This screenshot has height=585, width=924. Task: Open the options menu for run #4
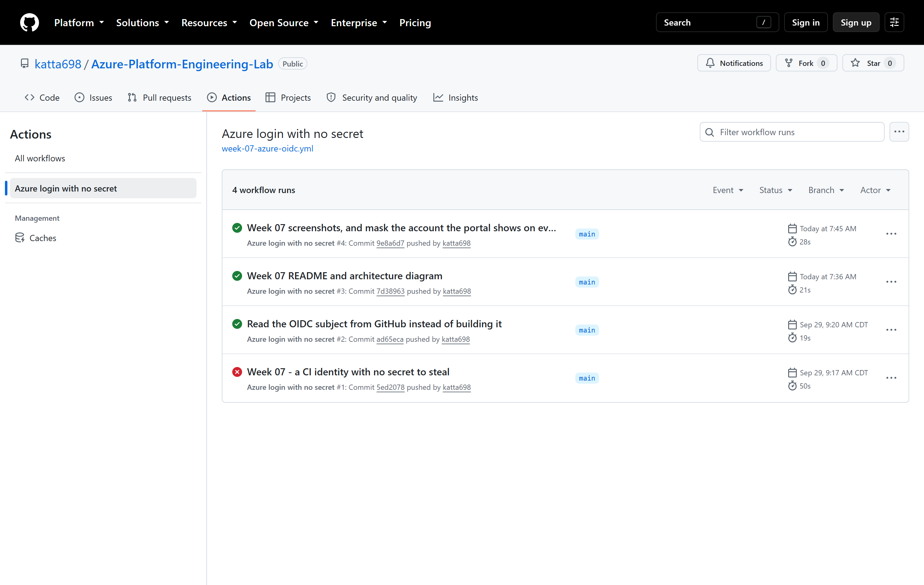click(891, 234)
